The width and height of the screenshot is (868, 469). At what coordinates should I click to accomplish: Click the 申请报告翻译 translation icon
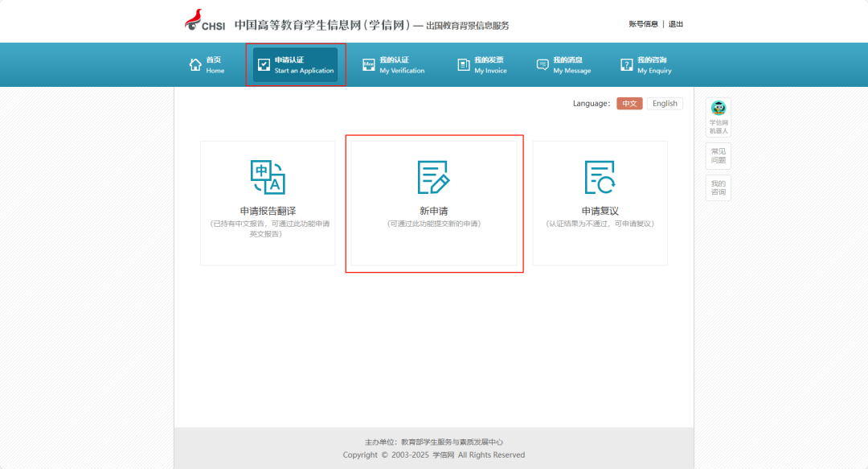click(268, 178)
